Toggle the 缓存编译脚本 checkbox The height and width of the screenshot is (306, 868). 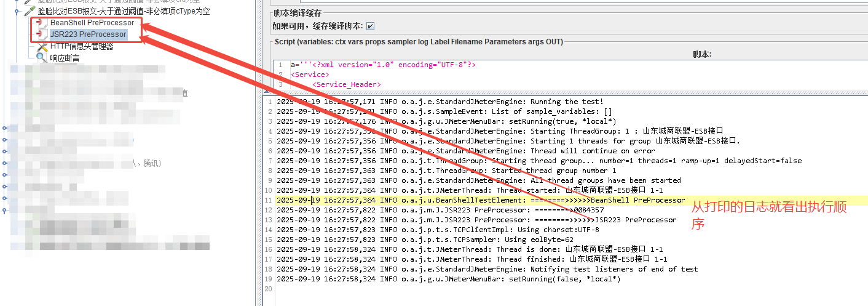(370, 26)
